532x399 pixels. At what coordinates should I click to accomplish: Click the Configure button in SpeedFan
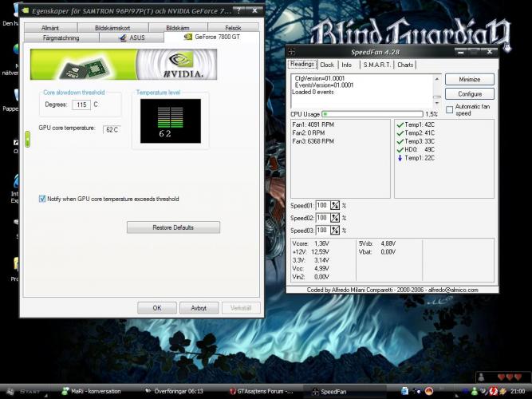[469, 93]
